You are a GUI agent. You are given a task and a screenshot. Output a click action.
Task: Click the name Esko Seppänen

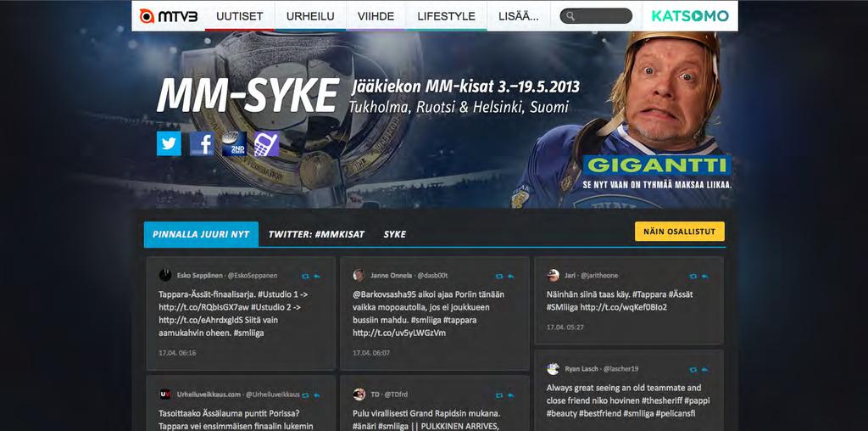click(199, 276)
